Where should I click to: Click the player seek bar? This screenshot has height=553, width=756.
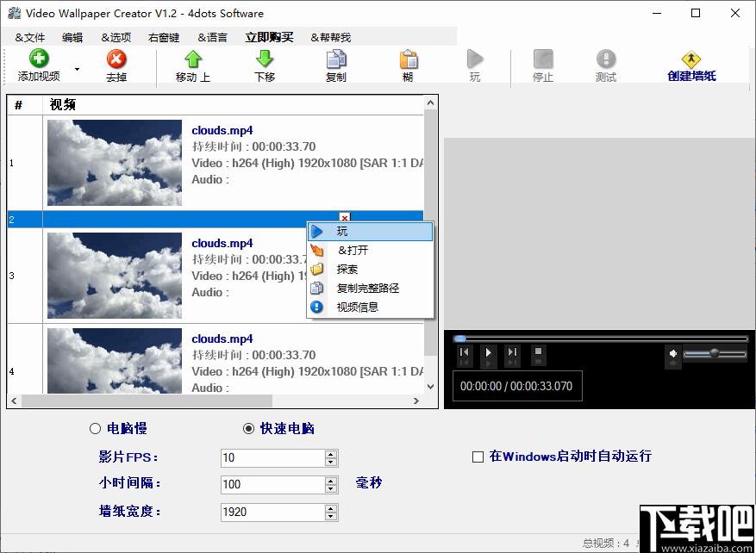(601, 339)
